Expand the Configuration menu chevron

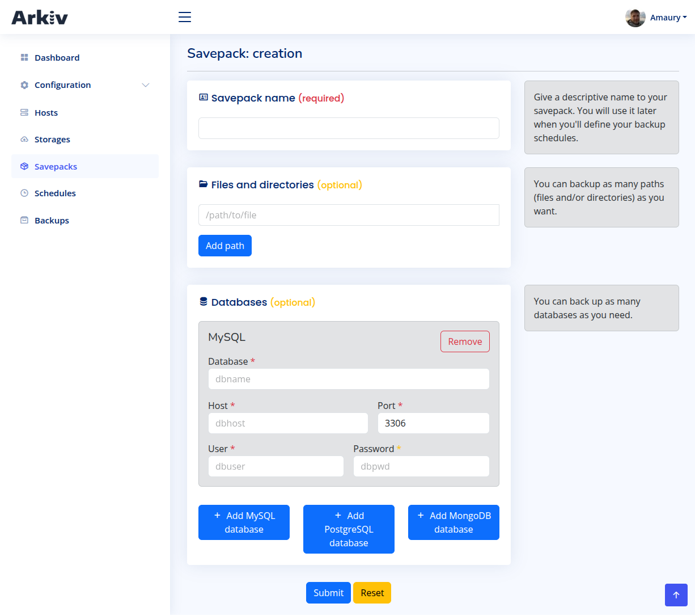click(x=146, y=85)
